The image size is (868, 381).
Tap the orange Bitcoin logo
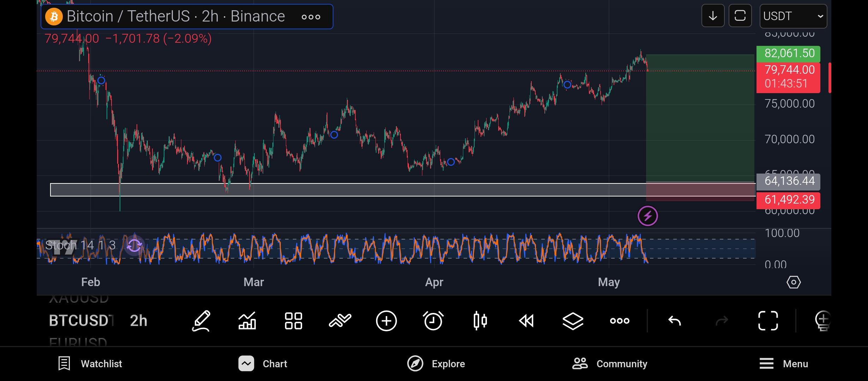(54, 16)
